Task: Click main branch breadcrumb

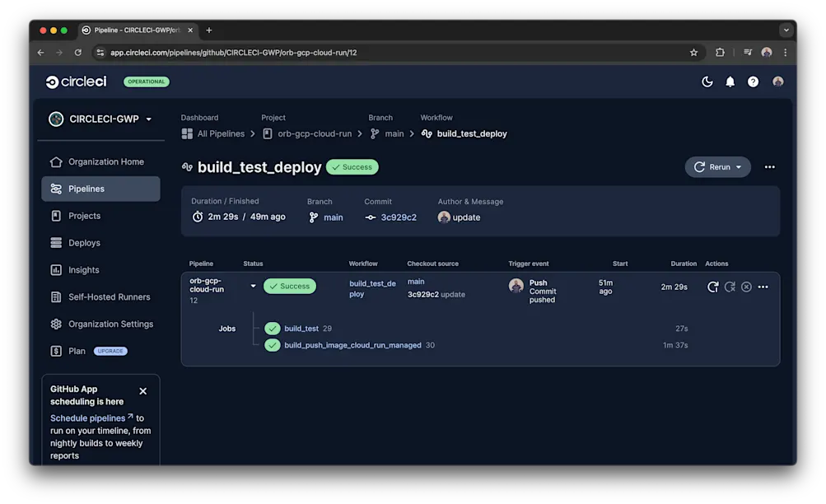Action: pos(387,133)
